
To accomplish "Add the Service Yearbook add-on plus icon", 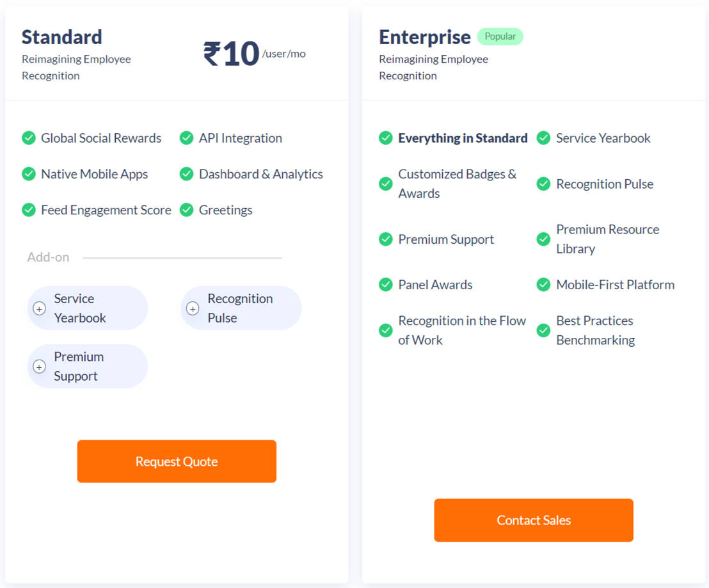I will 39,309.
